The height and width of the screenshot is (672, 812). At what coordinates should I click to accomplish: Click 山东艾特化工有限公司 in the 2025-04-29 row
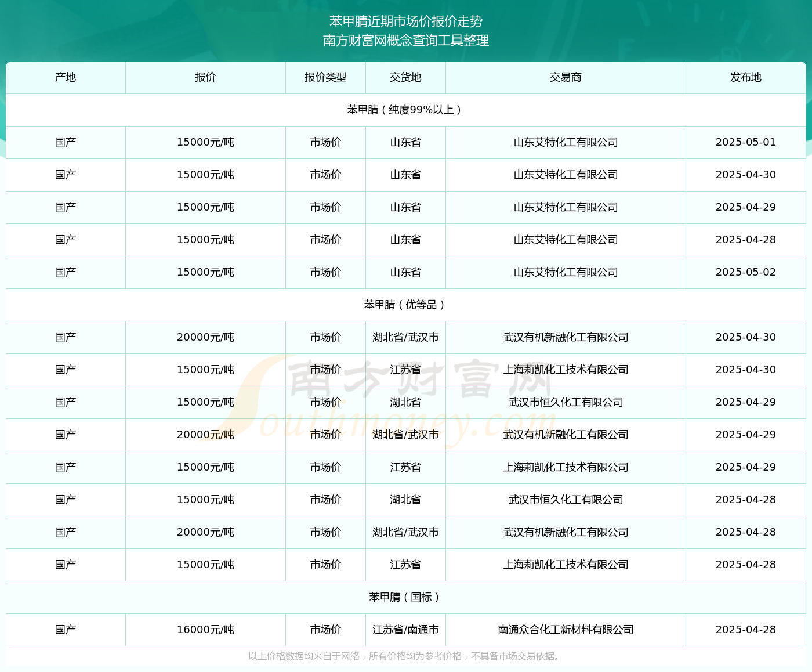565,207
